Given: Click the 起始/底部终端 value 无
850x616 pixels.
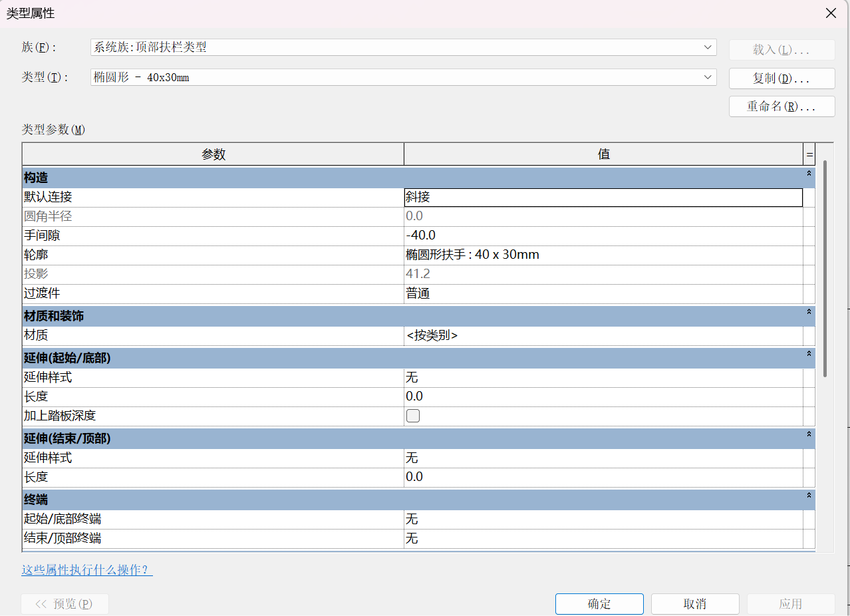Looking at the screenshot, I should [x=603, y=519].
